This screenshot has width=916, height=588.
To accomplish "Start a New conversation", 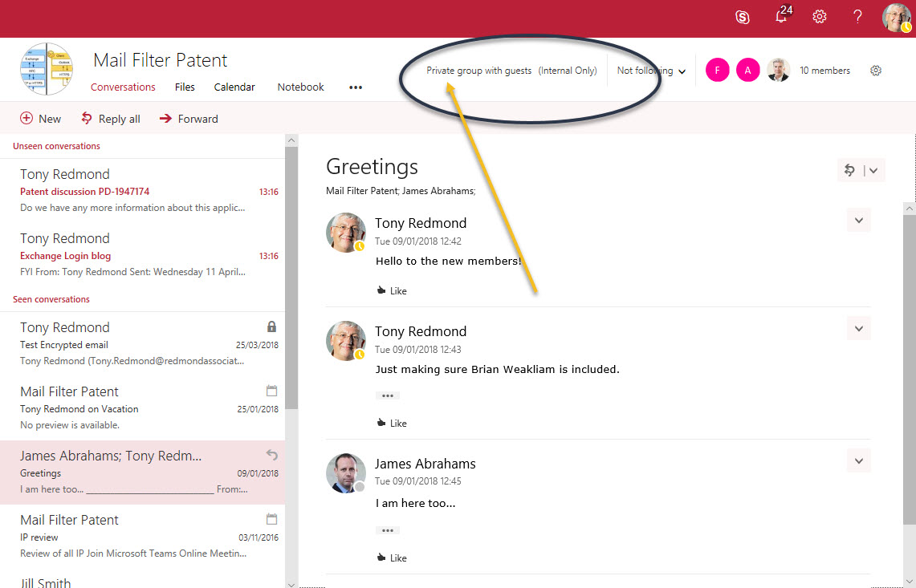I will pyautogui.click(x=40, y=119).
